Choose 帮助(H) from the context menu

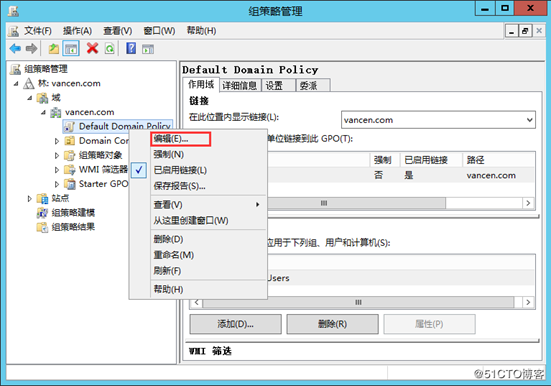(x=208, y=290)
